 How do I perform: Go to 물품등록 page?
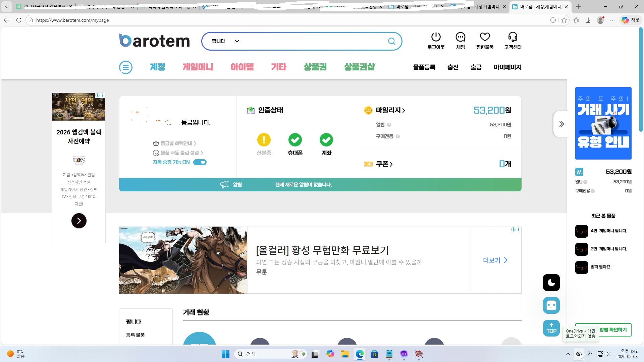(424, 67)
